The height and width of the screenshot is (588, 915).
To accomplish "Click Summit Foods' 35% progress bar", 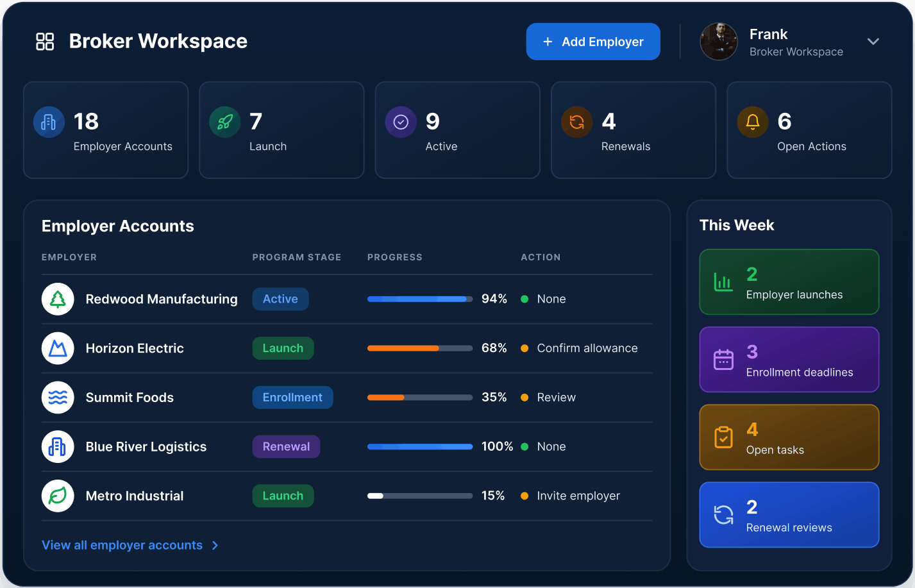I will (420, 398).
